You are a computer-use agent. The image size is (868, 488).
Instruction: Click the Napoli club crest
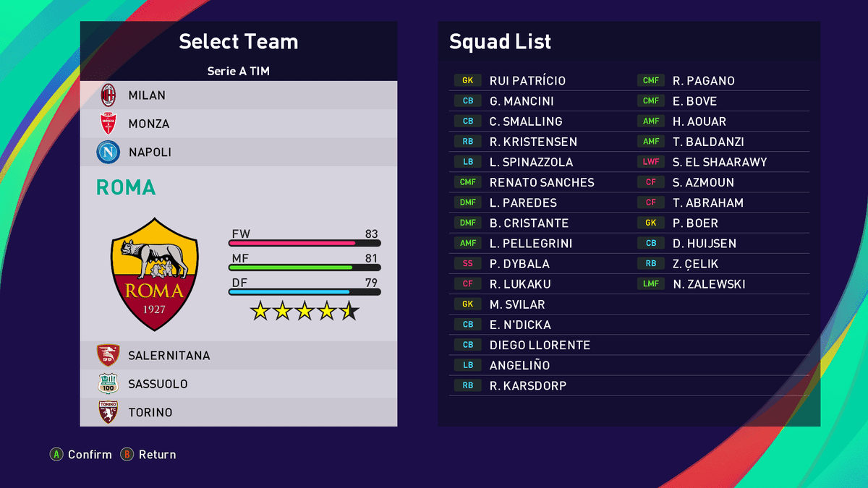click(108, 152)
